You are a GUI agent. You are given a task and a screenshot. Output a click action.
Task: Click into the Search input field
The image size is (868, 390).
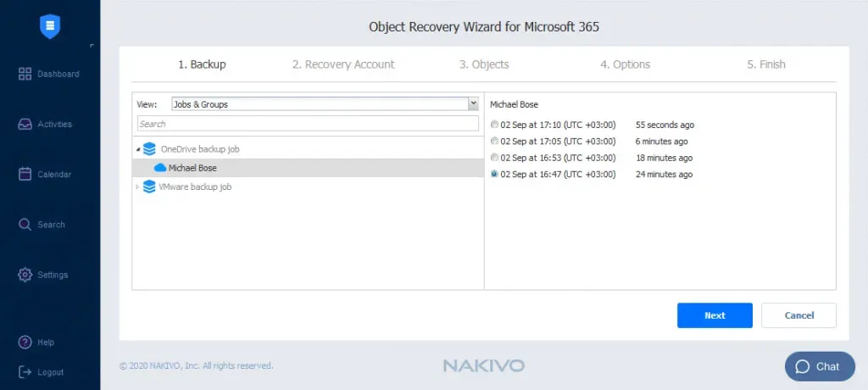tap(308, 124)
